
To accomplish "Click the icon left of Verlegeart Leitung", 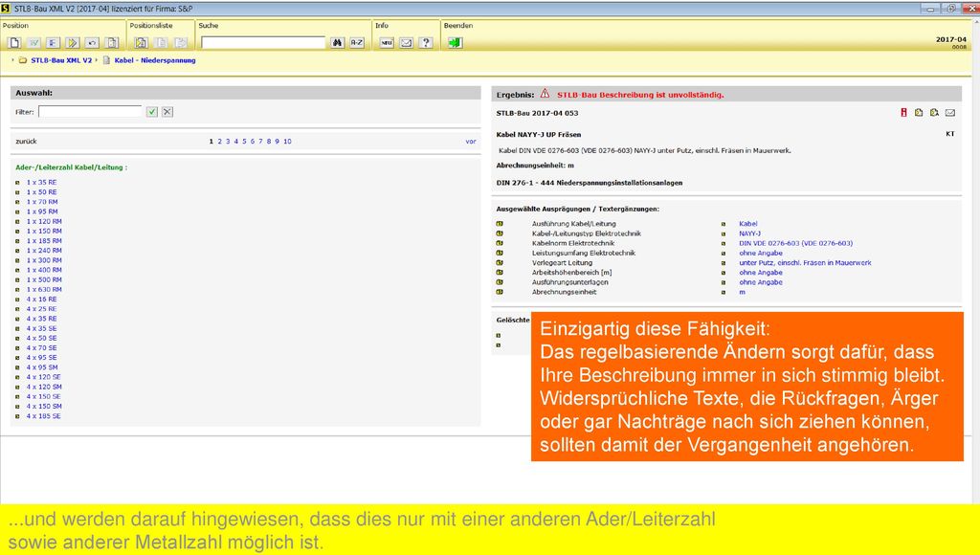I will point(500,262).
